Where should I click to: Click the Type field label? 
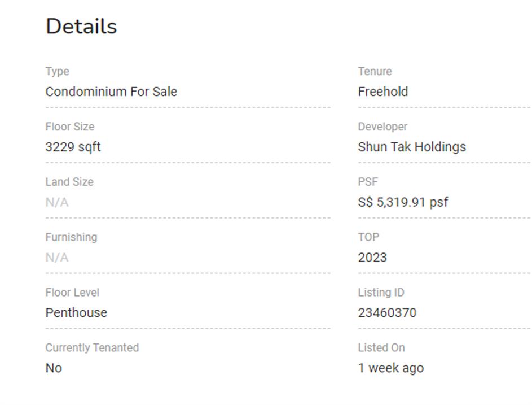[x=57, y=72]
